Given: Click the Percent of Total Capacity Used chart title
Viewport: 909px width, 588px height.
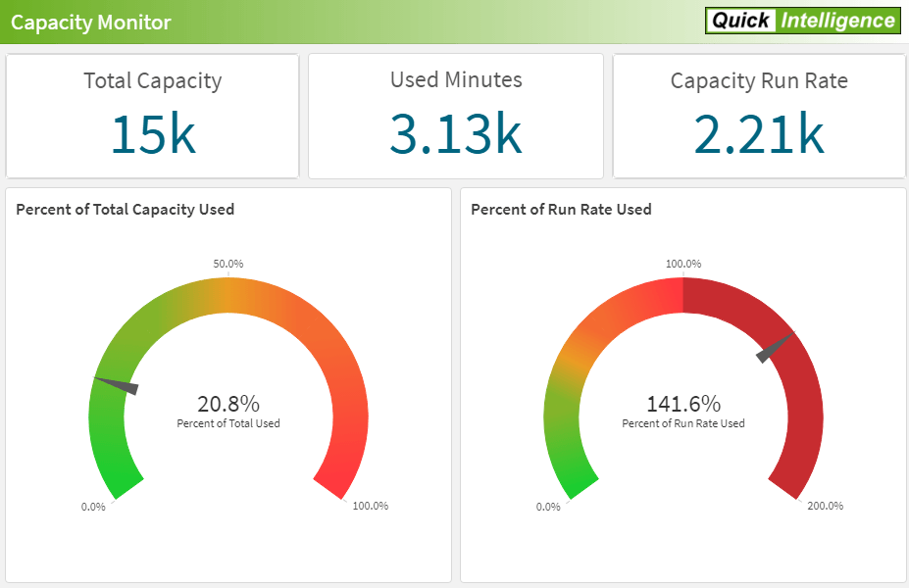Looking at the screenshot, I should (125, 209).
